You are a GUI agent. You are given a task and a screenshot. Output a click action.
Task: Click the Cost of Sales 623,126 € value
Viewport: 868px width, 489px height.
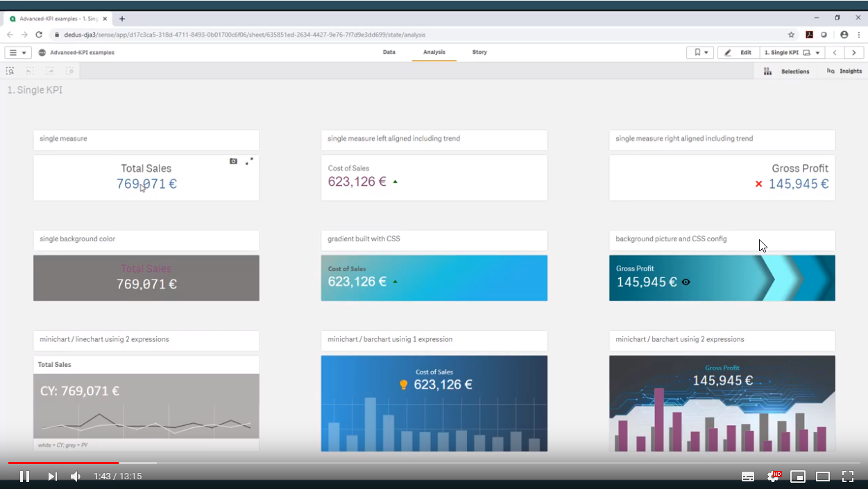pyautogui.click(x=357, y=182)
